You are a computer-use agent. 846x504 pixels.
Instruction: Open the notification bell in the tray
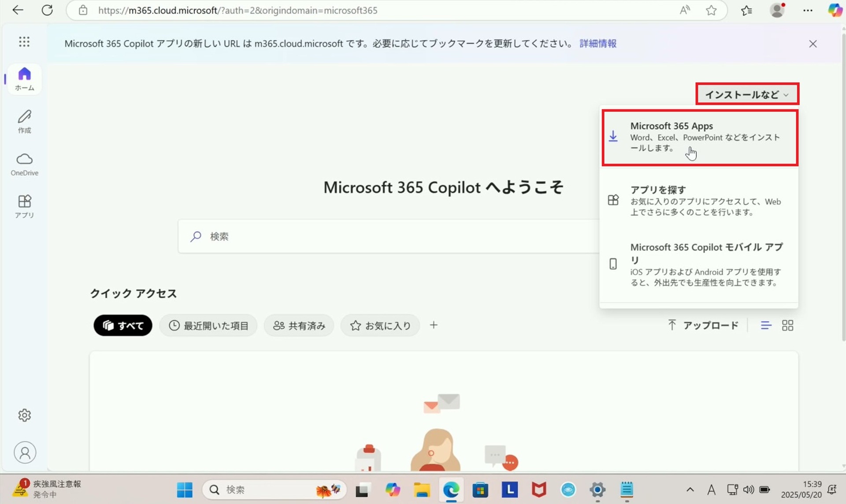pos(832,489)
